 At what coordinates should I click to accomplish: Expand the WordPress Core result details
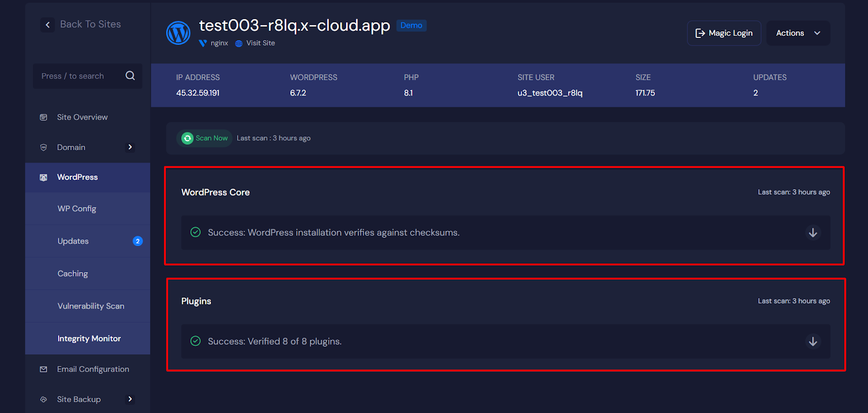[x=813, y=233]
